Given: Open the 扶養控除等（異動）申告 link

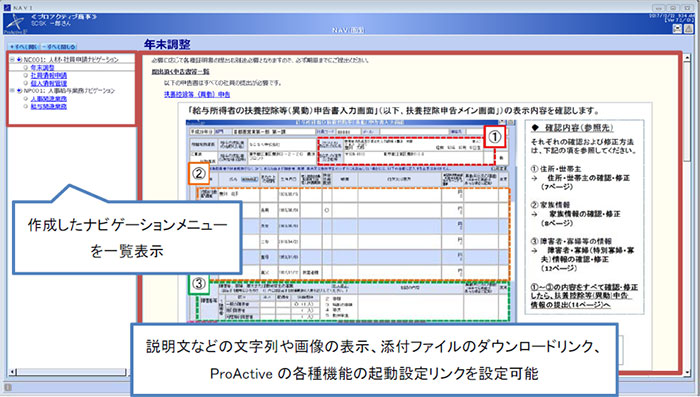Looking at the screenshot, I should click(x=197, y=95).
